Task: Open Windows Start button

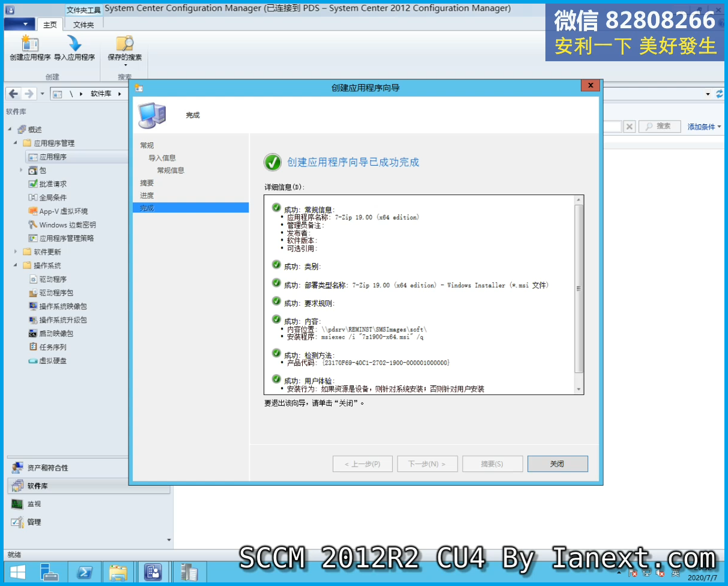Action: [17, 572]
